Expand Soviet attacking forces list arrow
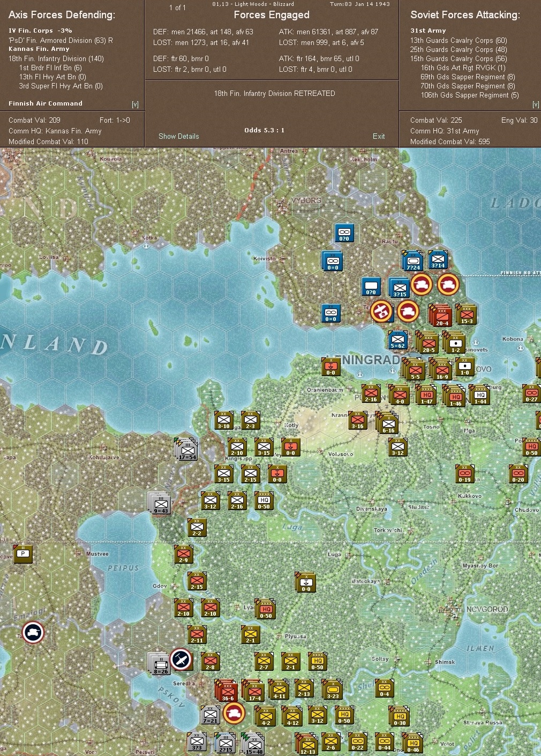The height and width of the screenshot is (756, 541). coord(536,104)
